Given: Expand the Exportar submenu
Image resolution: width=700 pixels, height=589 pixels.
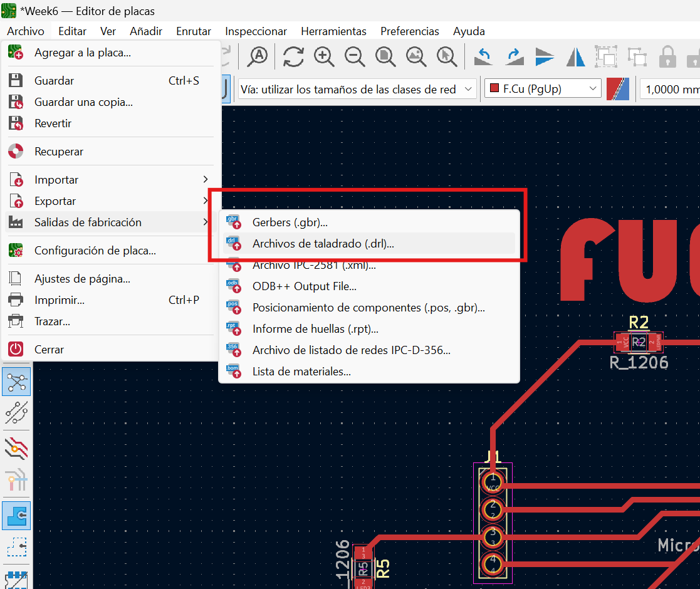Looking at the screenshot, I should point(111,201).
